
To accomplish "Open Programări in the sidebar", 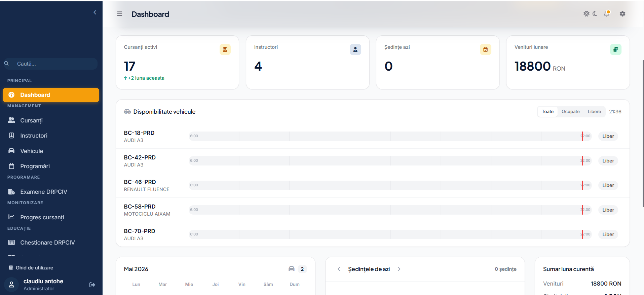I will (x=51, y=166).
